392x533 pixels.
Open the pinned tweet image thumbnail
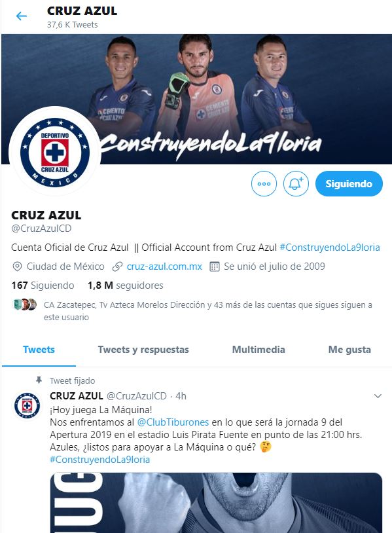[x=217, y=503]
